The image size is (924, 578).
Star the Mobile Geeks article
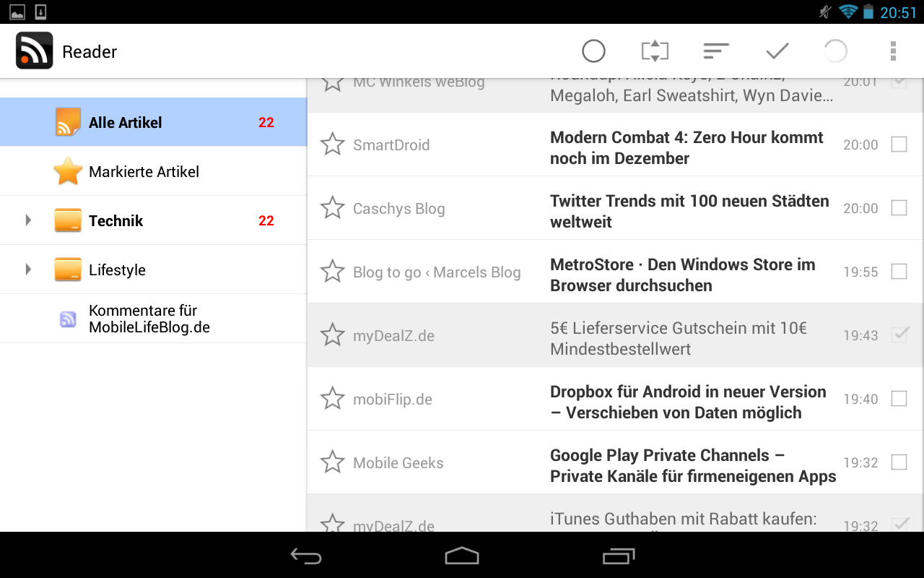click(x=332, y=462)
